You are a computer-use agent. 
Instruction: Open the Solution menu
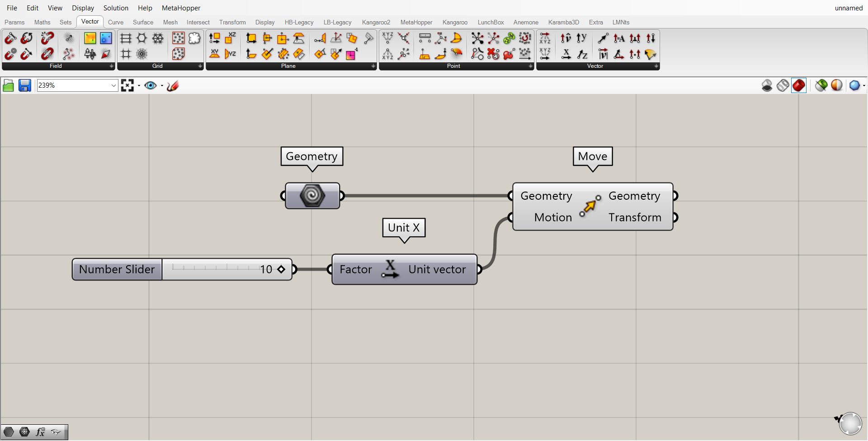pyautogui.click(x=116, y=8)
